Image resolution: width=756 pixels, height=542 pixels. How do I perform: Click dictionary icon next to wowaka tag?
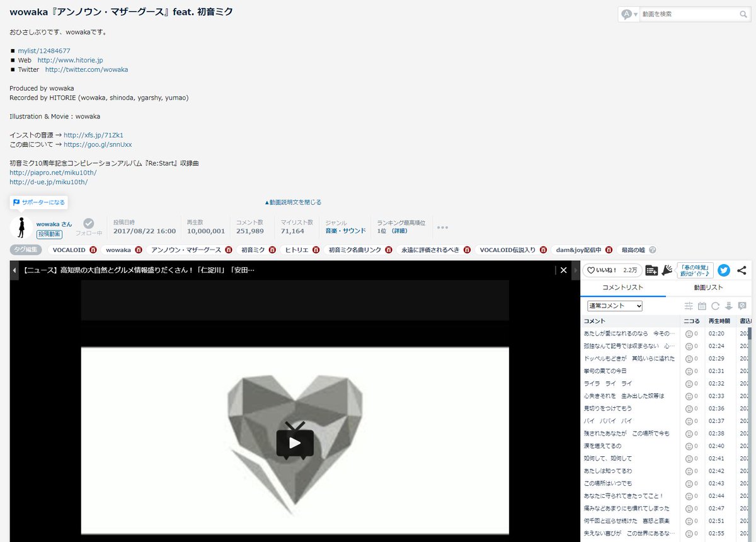click(139, 250)
